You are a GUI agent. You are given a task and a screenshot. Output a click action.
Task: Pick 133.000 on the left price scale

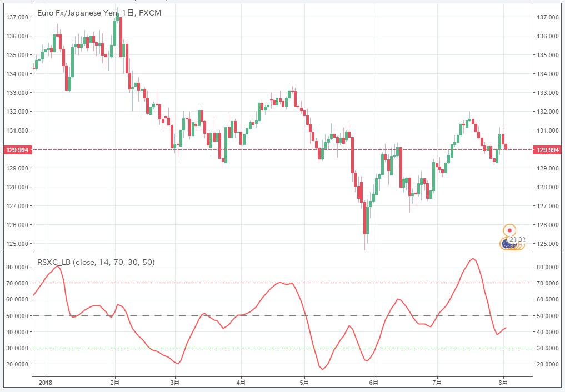(17, 93)
